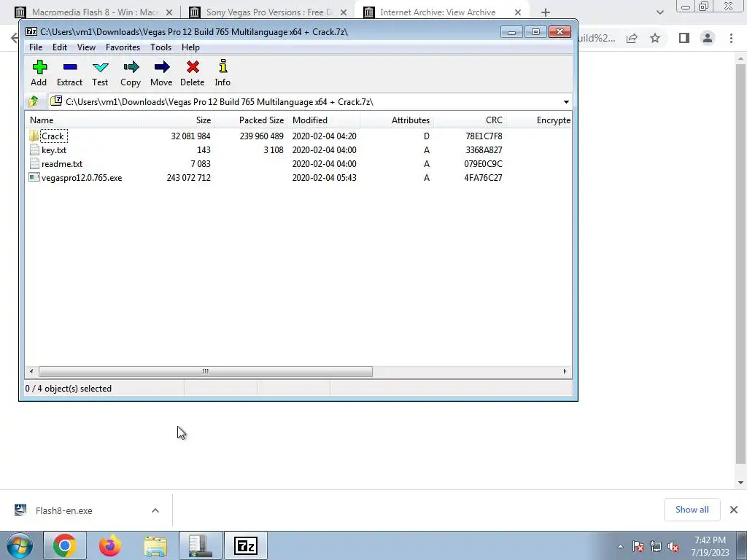This screenshot has width=747, height=560.
Task: Click the key.txt file icon
Action: (x=34, y=150)
